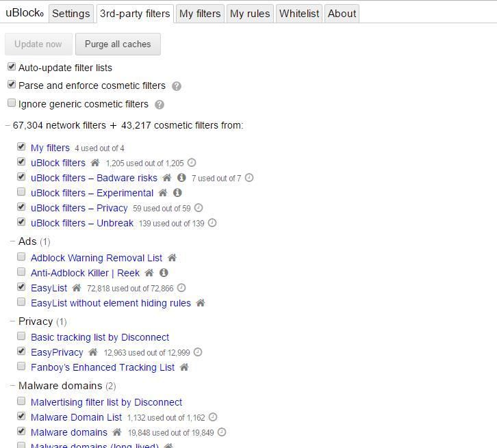
Task: Uncheck the EasyList checkbox
Action: (x=21, y=287)
